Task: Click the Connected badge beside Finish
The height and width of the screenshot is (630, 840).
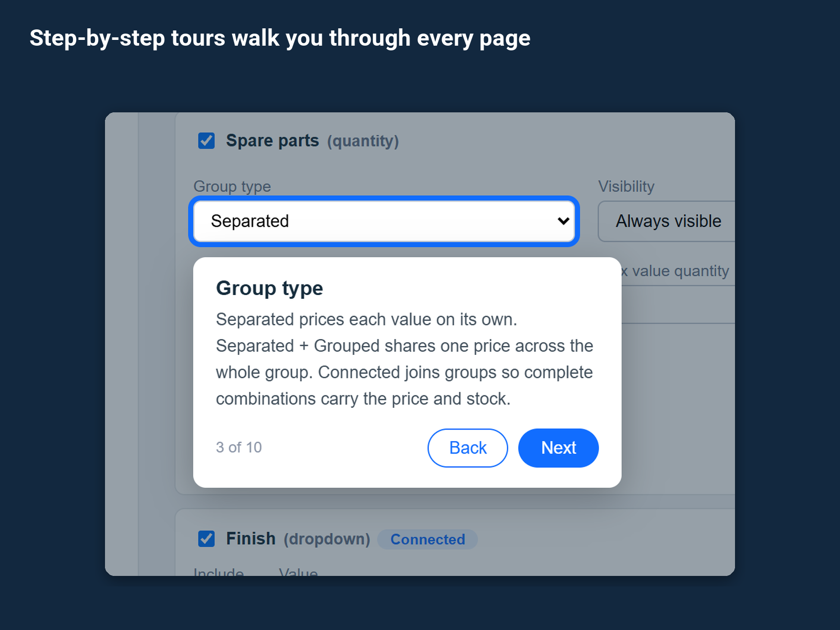Action: (427, 539)
